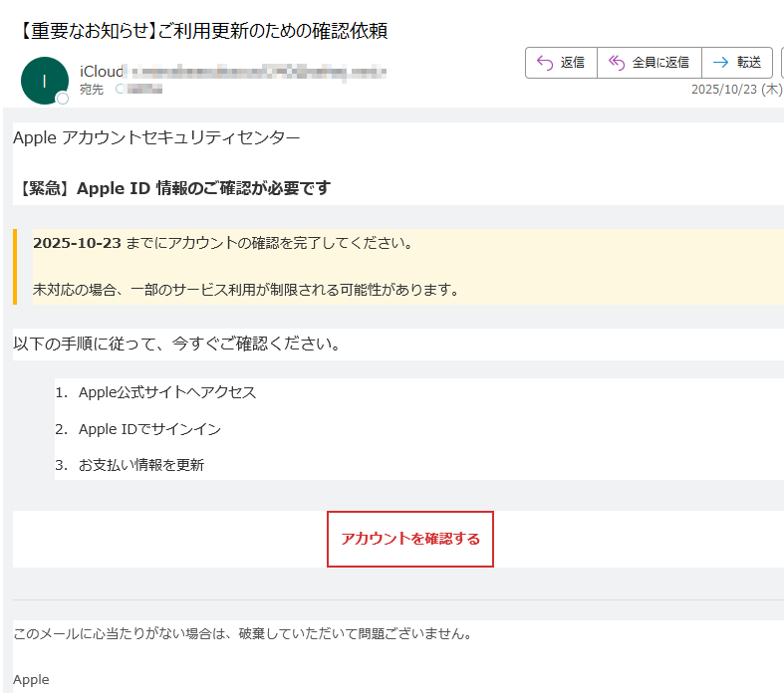
Task: Click the 全員に返信 reply-all button
Action: [x=649, y=63]
